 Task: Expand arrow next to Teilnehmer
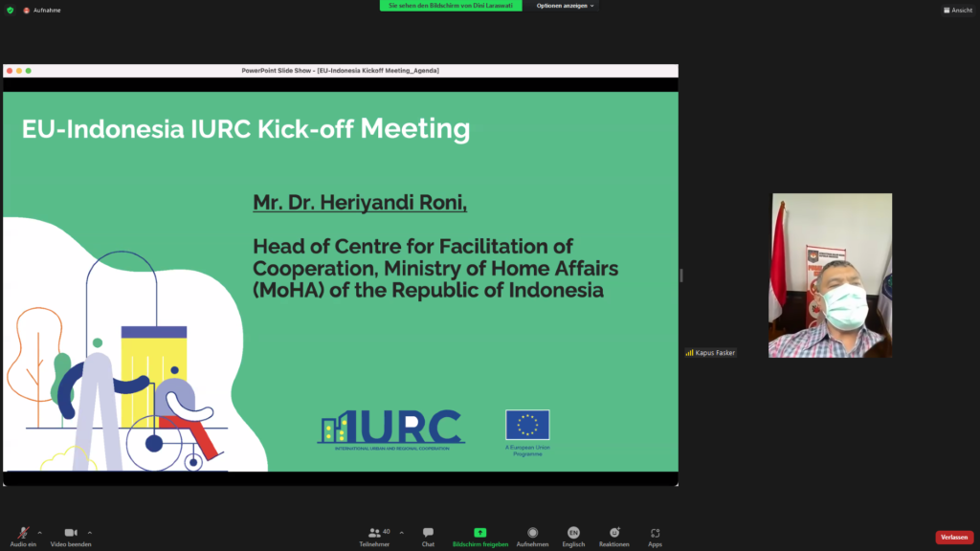coord(401,532)
